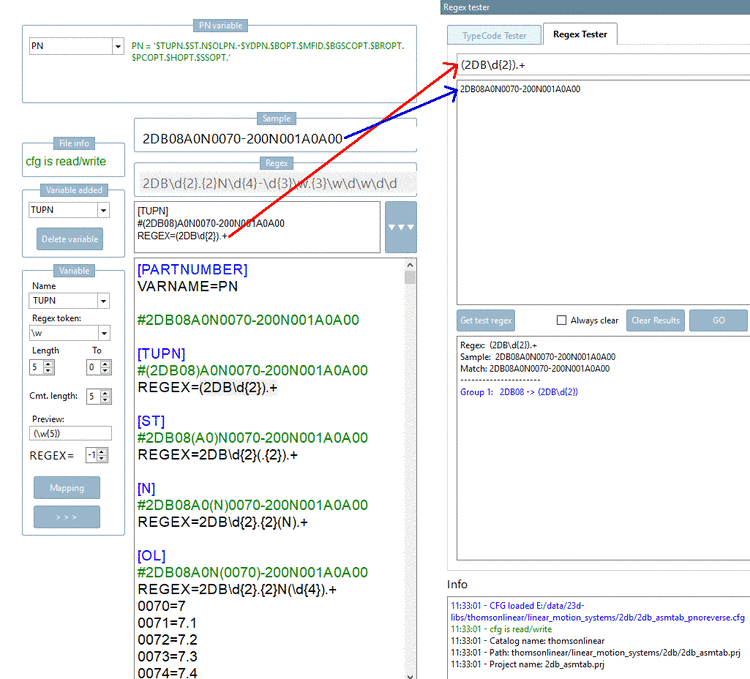This screenshot has height=679, width=750.
Task: Decrease the Cmt. length stepper value
Action: pos(106,400)
